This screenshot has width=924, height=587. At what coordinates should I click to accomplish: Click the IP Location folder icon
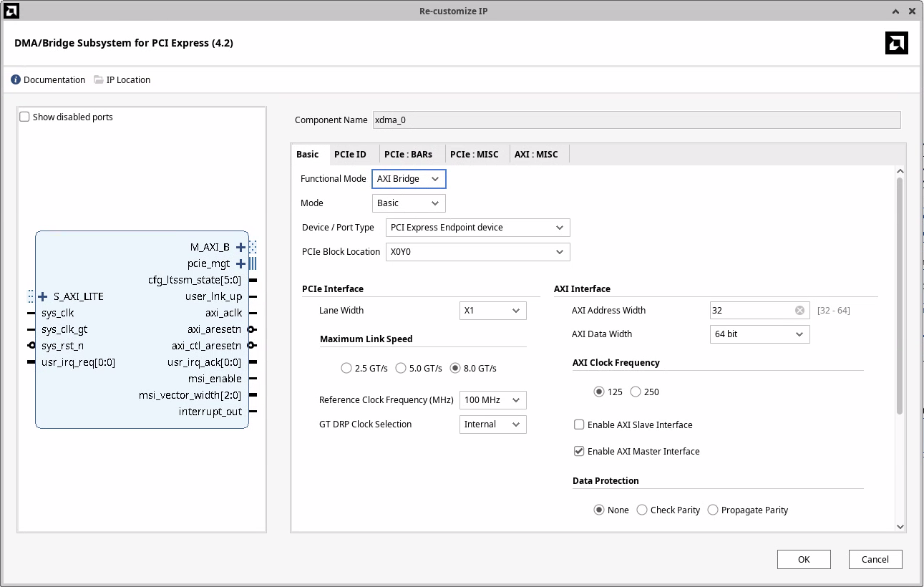pyautogui.click(x=99, y=79)
